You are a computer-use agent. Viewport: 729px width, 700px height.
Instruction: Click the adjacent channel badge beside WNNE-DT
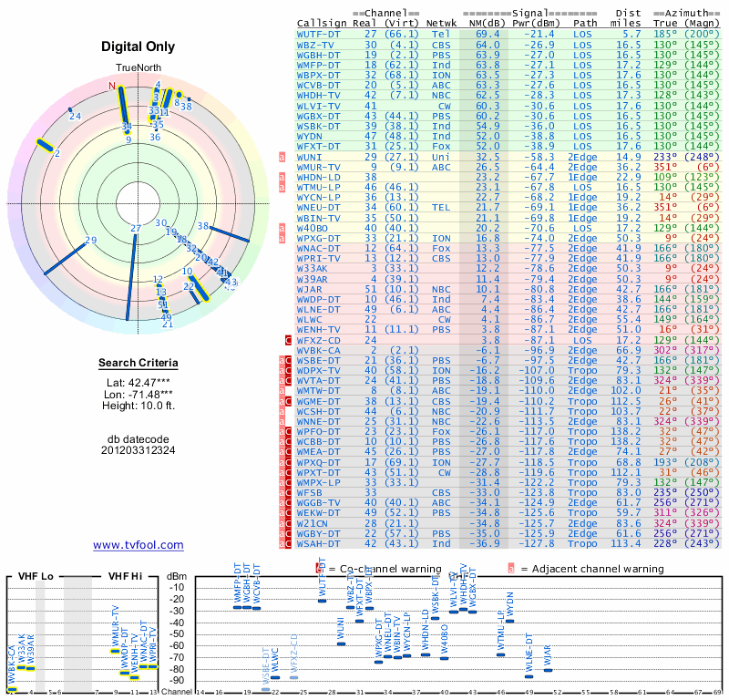tap(282, 421)
